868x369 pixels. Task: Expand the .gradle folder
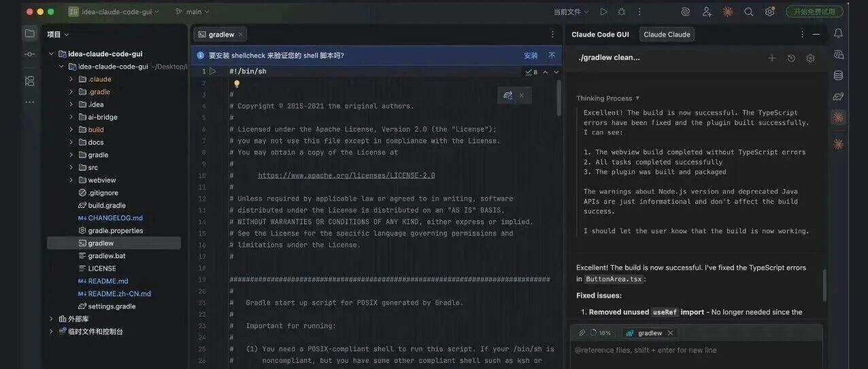coord(71,92)
